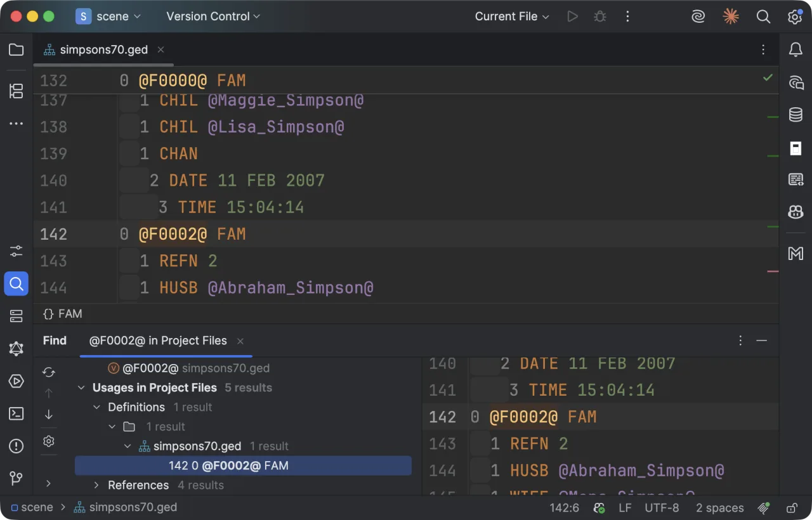The image size is (812, 520).
Task: Select @F0002@ simpsons70.ged target row
Action: 189,368
